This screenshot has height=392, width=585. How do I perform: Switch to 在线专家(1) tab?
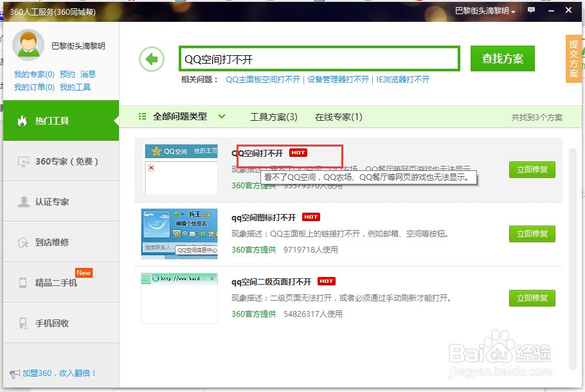click(338, 117)
